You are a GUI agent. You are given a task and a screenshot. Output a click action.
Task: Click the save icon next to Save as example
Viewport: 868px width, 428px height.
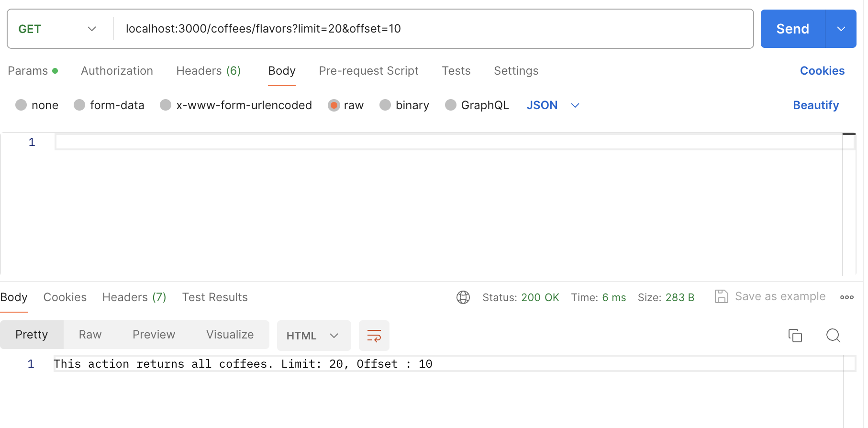pos(721,297)
